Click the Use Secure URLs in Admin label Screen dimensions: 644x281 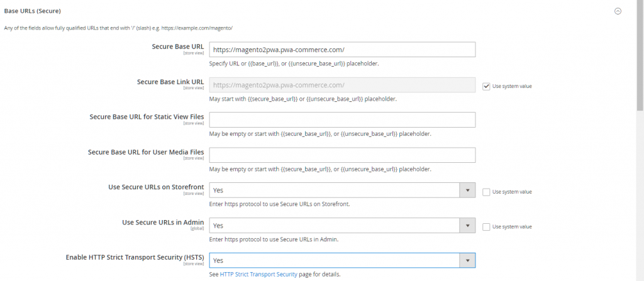162,223
